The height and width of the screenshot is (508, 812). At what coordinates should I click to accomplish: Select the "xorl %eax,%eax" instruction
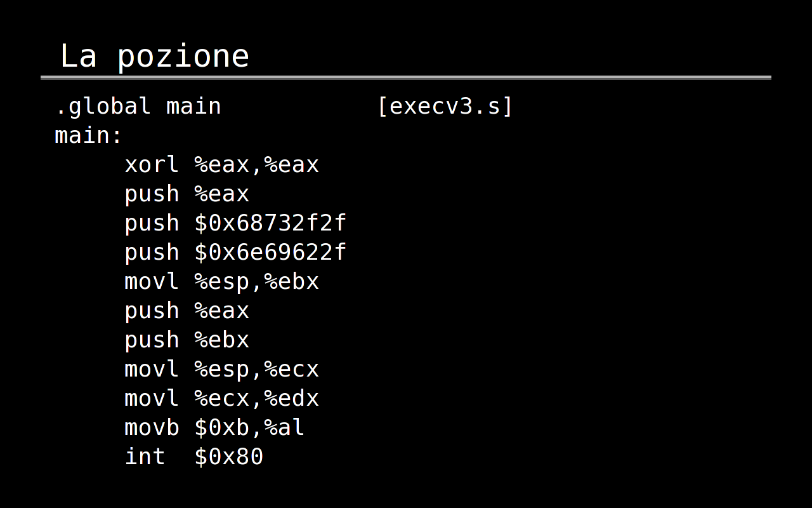(x=221, y=165)
